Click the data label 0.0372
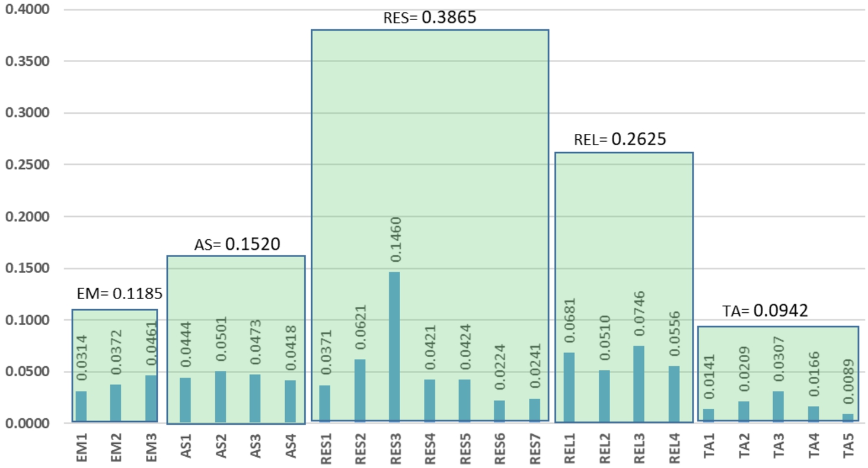 click(117, 352)
